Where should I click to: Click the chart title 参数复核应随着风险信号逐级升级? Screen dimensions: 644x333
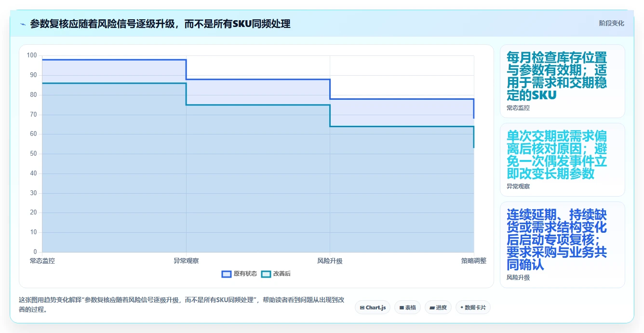point(160,24)
